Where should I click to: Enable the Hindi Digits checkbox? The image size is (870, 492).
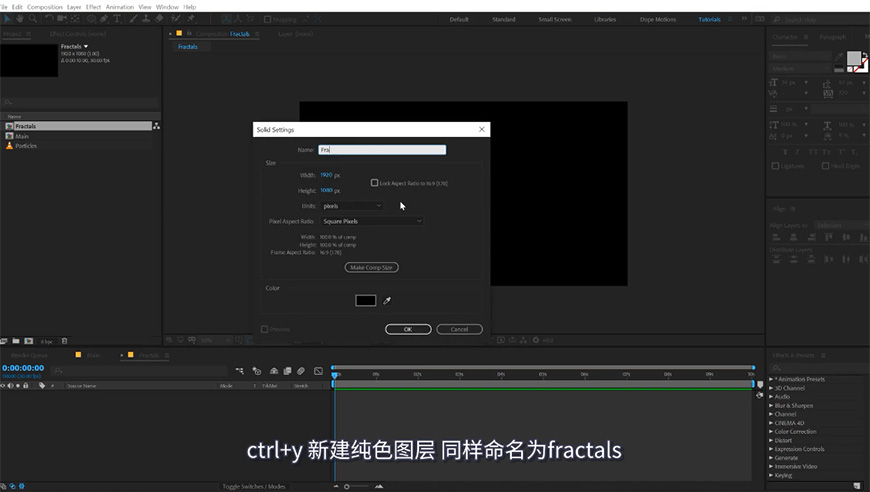[x=826, y=166]
